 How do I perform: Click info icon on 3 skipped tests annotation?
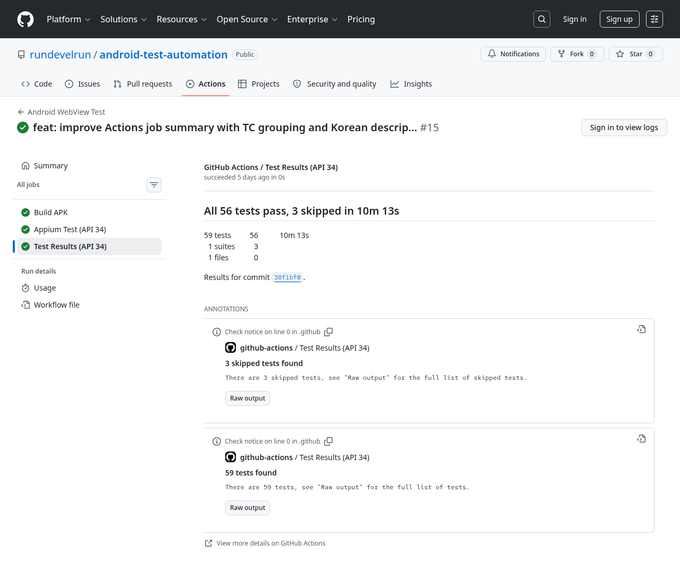coord(216,332)
